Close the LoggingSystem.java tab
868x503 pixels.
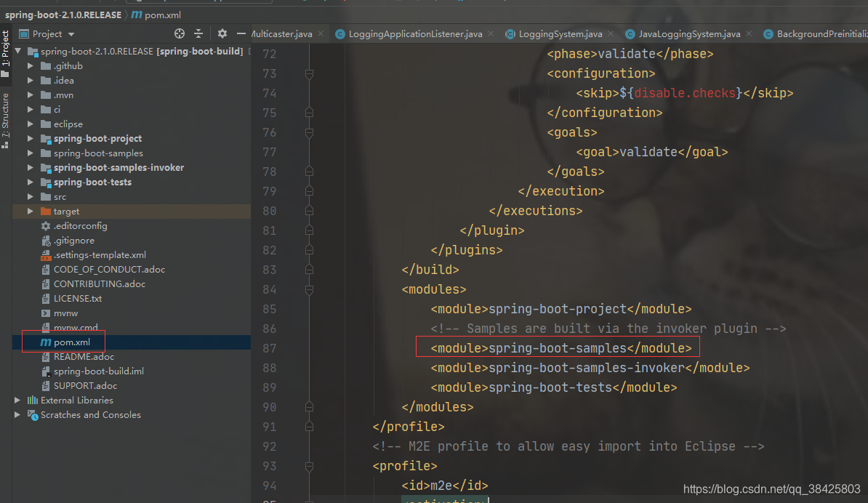pyautogui.click(x=611, y=33)
